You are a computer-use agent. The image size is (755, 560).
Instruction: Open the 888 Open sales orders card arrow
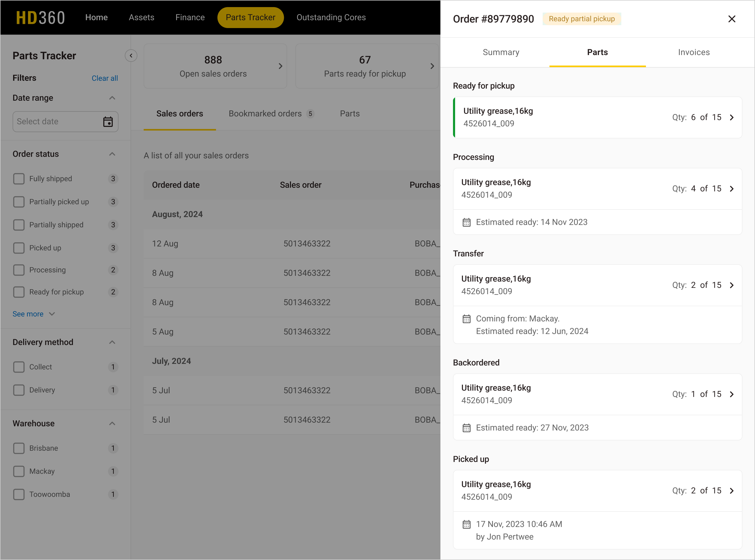pos(280,66)
